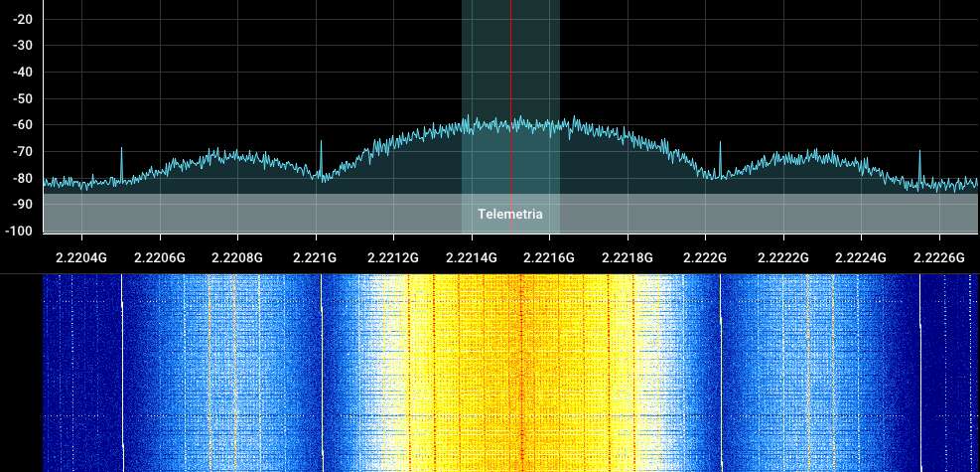Click the left edge of shaded VFO band
The image size is (980, 472).
coord(463,99)
